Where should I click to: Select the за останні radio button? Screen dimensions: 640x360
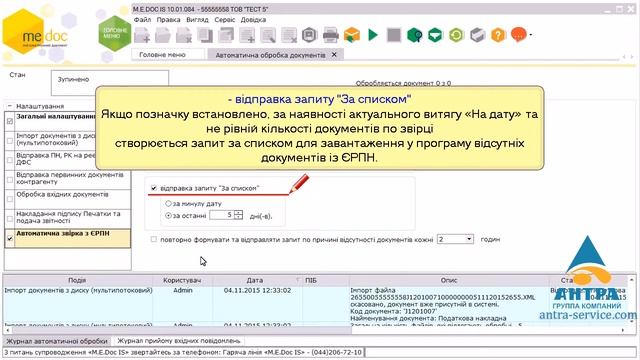click(x=168, y=216)
